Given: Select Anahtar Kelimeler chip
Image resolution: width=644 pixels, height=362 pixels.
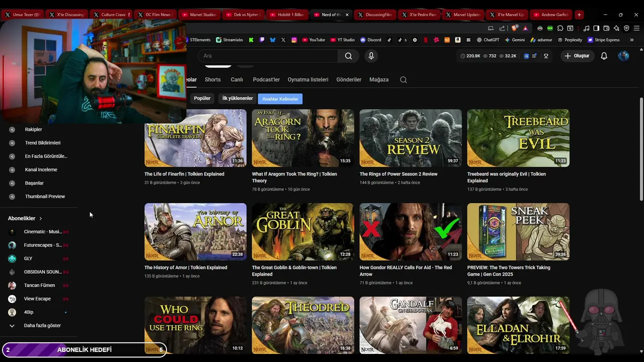Looking at the screenshot, I should [280, 99].
